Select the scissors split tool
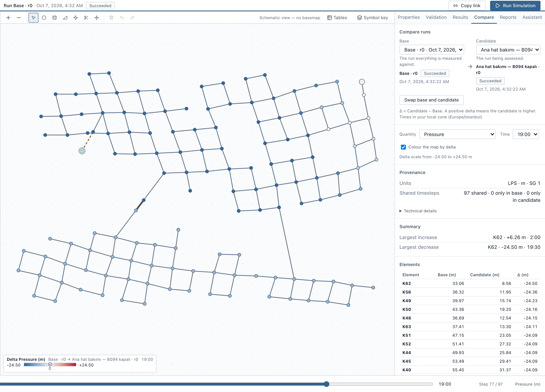 click(x=86, y=18)
